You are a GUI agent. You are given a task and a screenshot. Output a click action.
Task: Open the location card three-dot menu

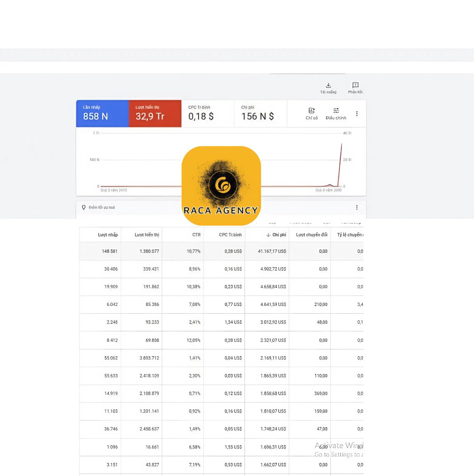pos(357,207)
